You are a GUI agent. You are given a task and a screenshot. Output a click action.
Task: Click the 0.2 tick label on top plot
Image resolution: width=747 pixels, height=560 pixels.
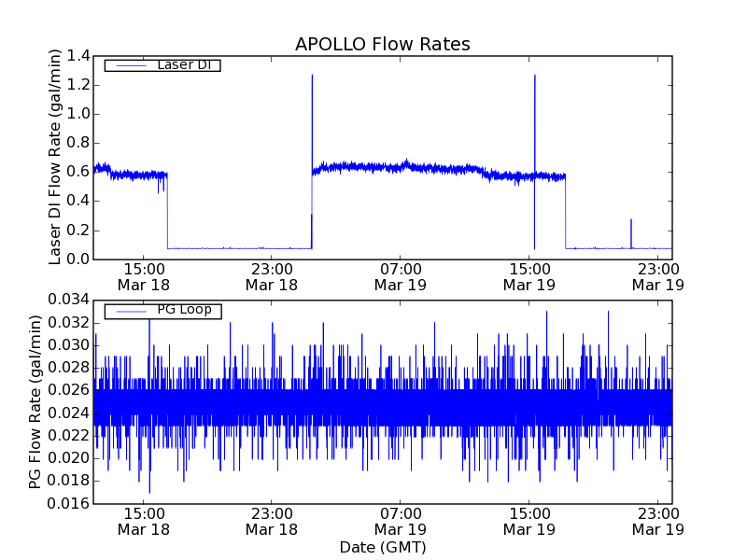point(78,231)
